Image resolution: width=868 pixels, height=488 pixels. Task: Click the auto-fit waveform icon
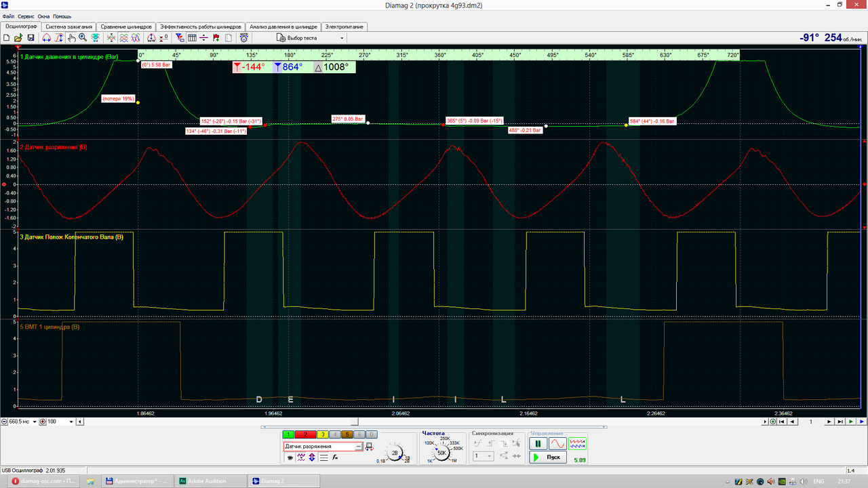[x=95, y=38]
